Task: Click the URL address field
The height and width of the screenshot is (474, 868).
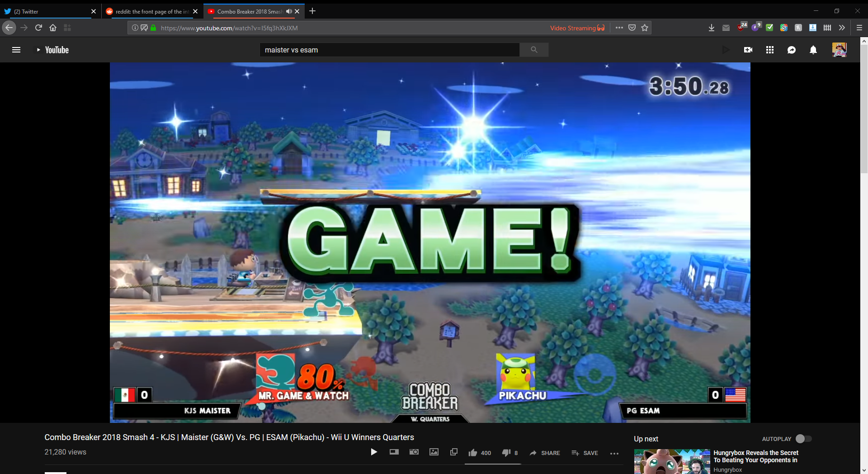Action: [x=353, y=28]
